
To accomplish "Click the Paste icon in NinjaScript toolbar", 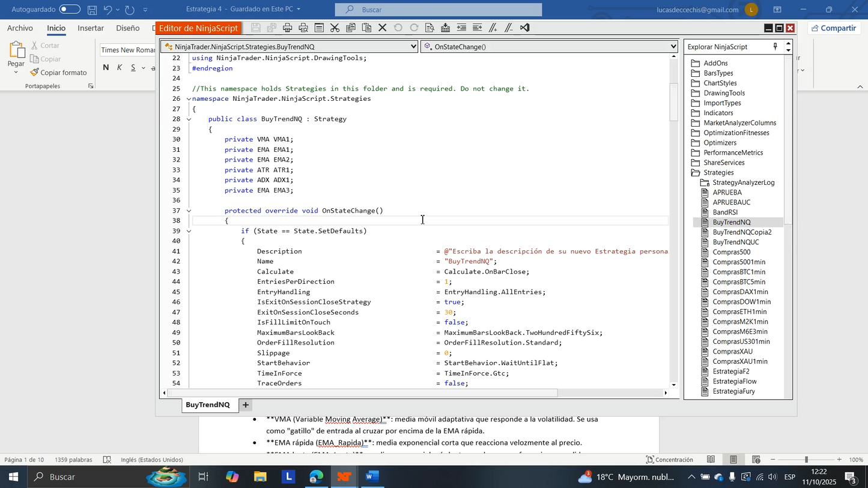I will (366, 28).
